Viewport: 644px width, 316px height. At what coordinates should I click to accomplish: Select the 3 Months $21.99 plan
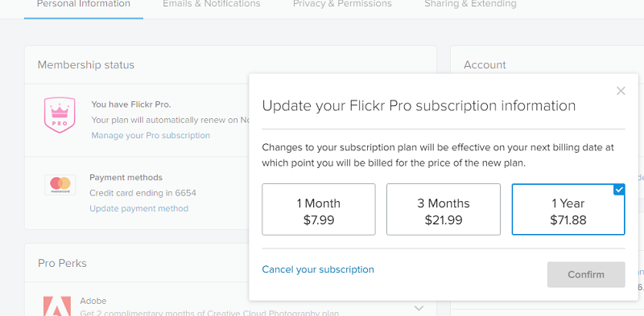click(x=444, y=209)
